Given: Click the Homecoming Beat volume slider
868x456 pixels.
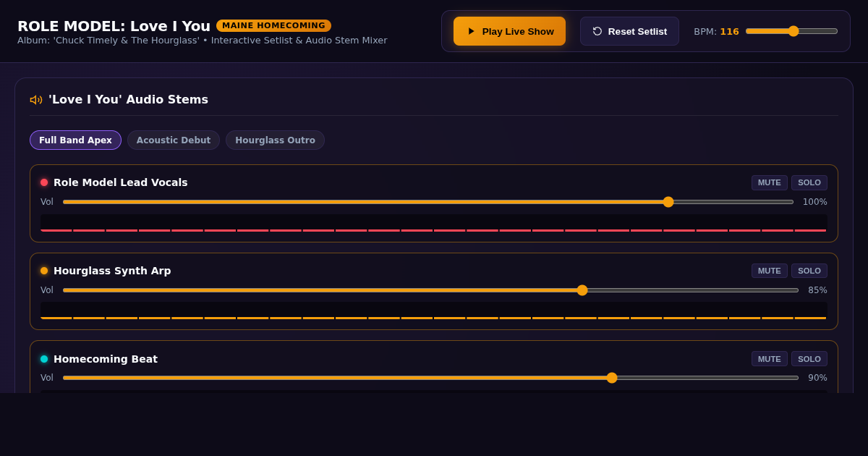Looking at the screenshot, I should (430, 378).
